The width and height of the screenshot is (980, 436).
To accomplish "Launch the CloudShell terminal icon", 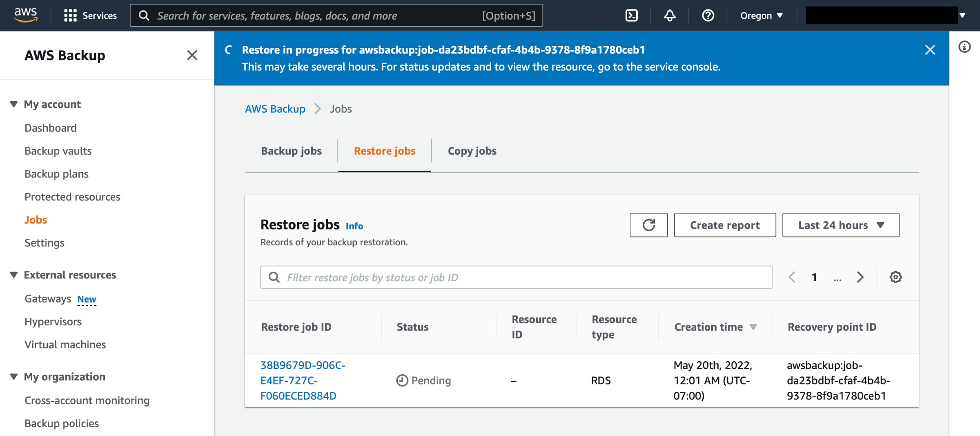I will [x=631, y=16].
